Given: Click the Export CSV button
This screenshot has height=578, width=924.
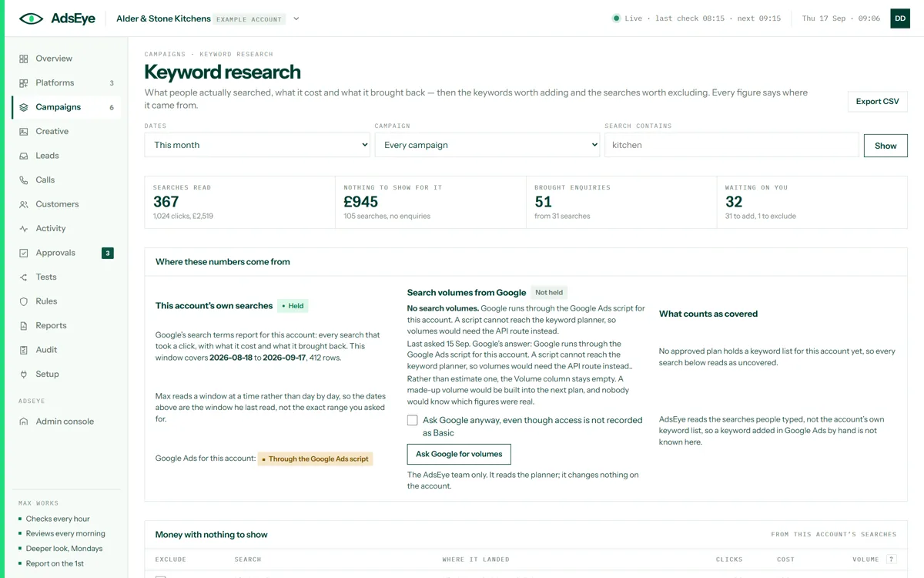Looking at the screenshot, I should coord(878,101).
